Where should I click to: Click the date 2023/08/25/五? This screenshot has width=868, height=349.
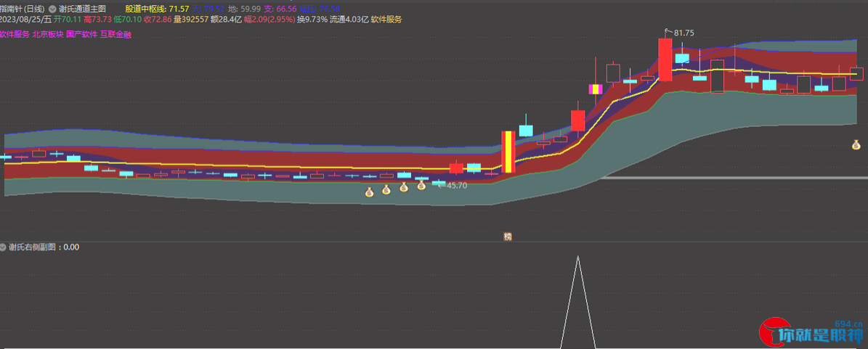click(26, 20)
